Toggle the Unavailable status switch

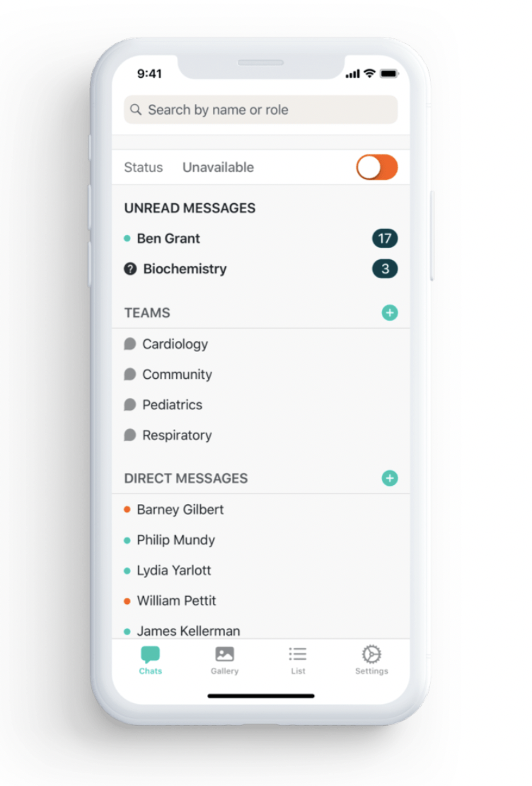click(x=376, y=167)
